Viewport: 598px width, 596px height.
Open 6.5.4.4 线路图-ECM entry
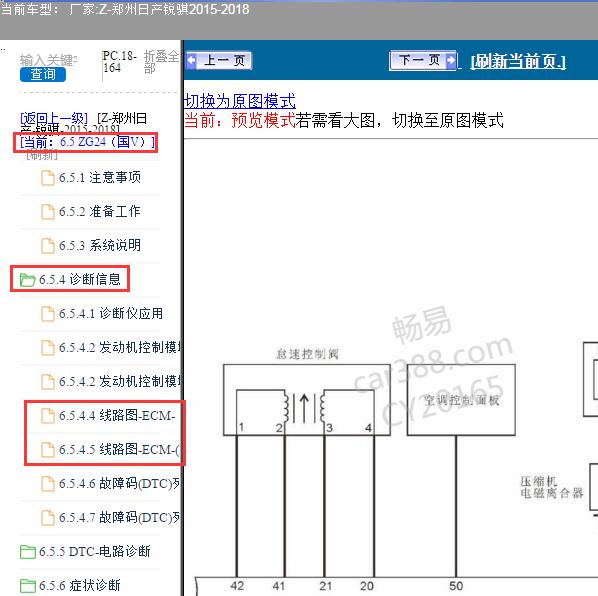(x=117, y=415)
